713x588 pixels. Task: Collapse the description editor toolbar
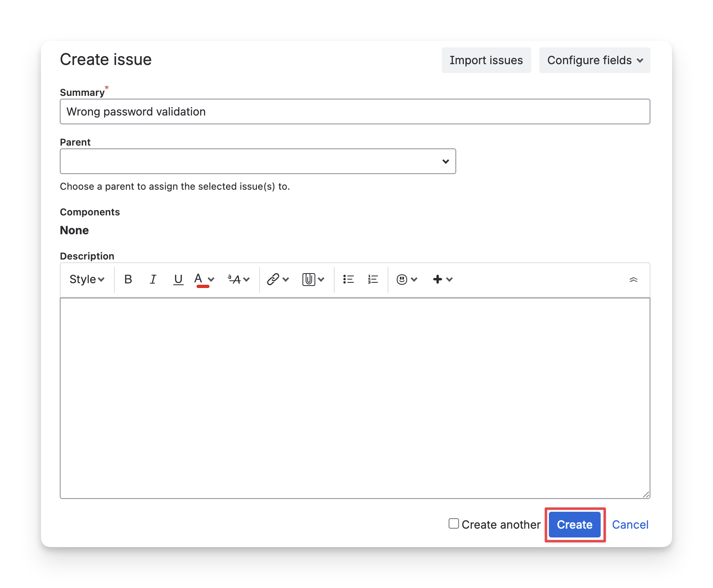tap(633, 280)
